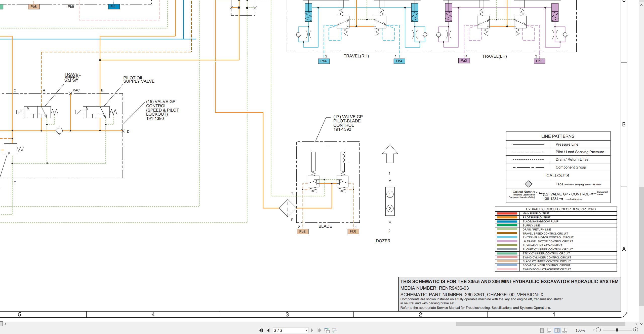Click the SCHEMATIC PART NUMBER line
The width and height of the screenshot is (644, 334).
472,294
